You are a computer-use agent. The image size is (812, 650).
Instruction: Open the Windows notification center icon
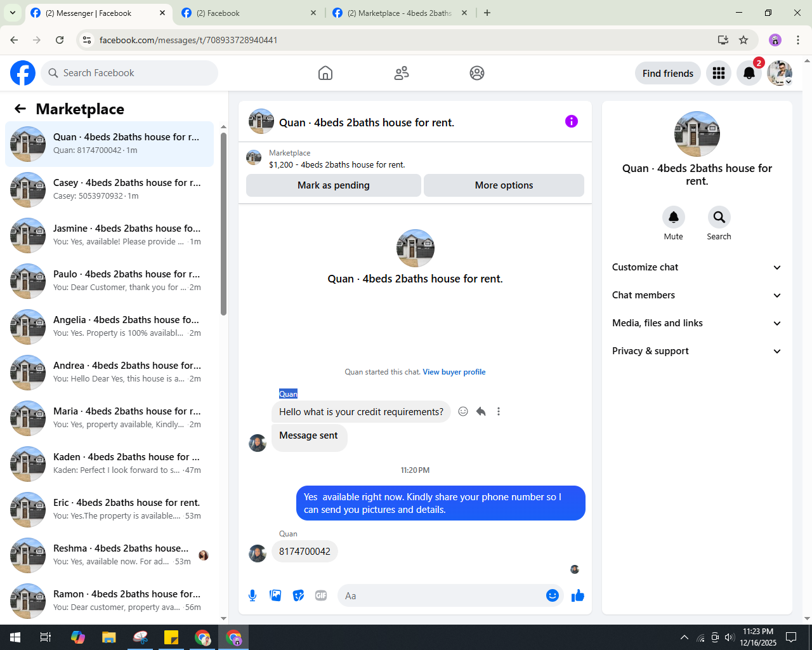[x=791, y=637]
